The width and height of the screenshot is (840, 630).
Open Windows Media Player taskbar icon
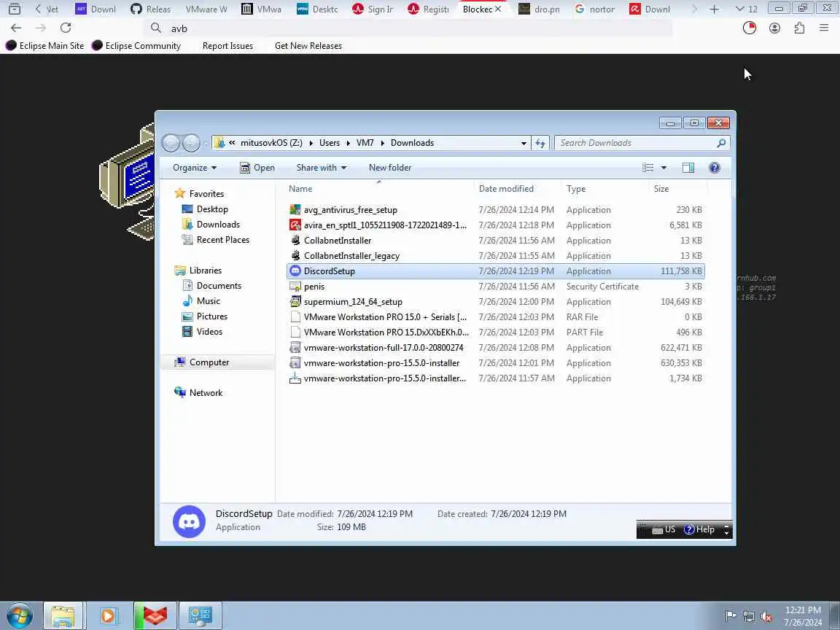[x=108, y=616]
